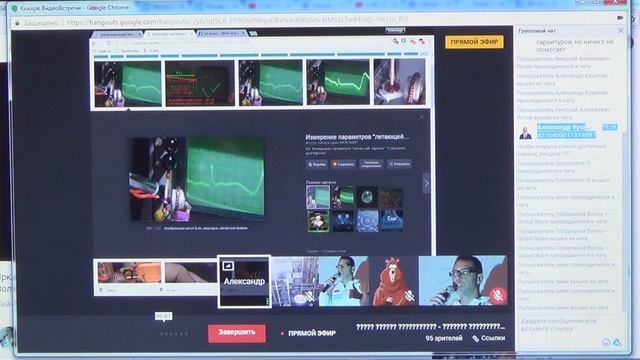Click the screen-share icon on Александр tile
The height and width of the screenshot is (360, 640).
(228, 266)
